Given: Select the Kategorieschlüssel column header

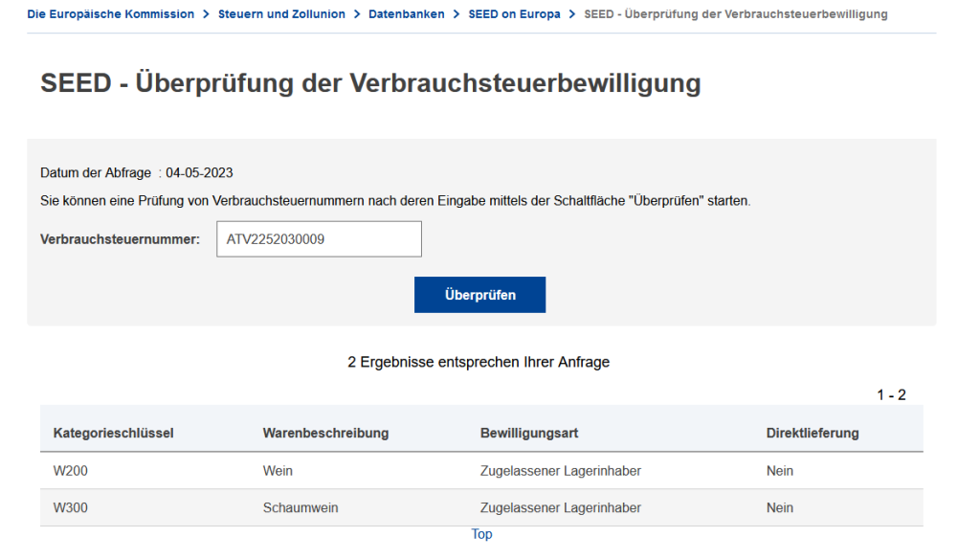Looking at the screenshot, I should (x=113, y=433).
